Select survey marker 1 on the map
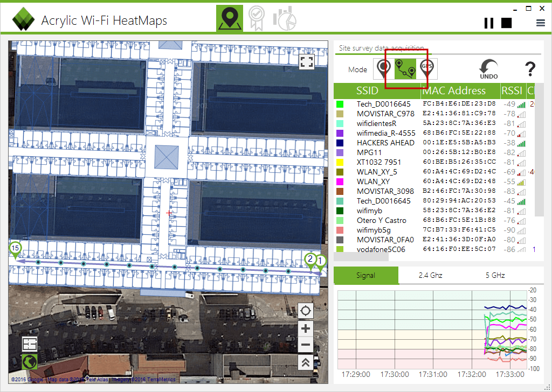This screenshot has width=552, height=392. coord(320,263)
